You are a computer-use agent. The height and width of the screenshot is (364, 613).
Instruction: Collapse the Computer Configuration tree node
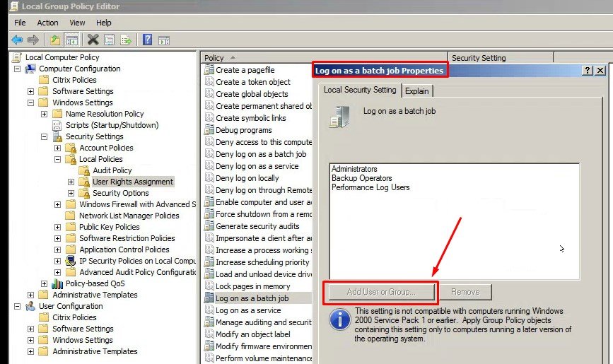[x=17, y=69]
